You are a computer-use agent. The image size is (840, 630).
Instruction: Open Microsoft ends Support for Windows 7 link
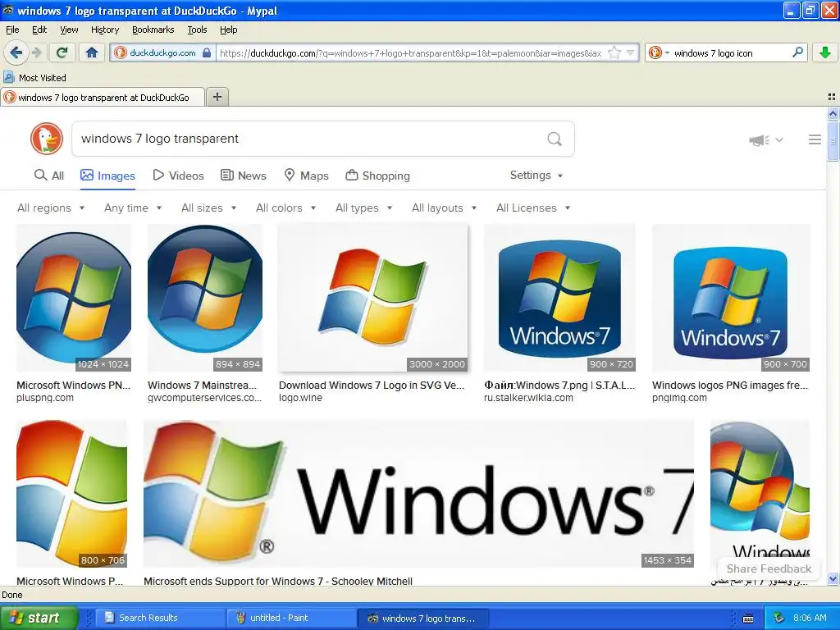point(278,581)
